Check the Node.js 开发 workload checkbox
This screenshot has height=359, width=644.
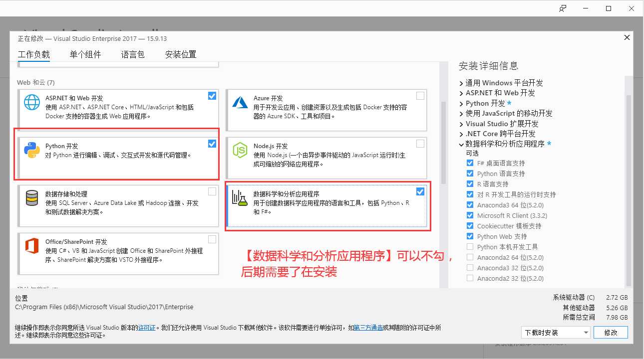click(x=420, y=144)
